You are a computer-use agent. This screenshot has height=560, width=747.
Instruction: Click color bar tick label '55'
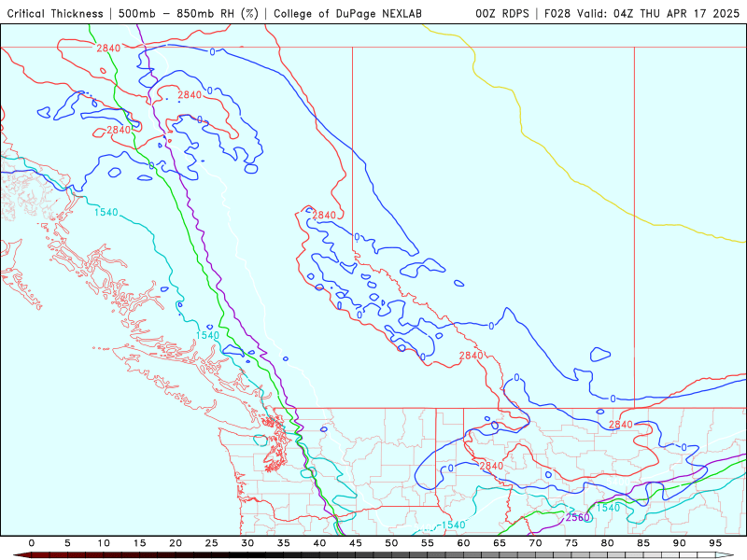[428, 543]
